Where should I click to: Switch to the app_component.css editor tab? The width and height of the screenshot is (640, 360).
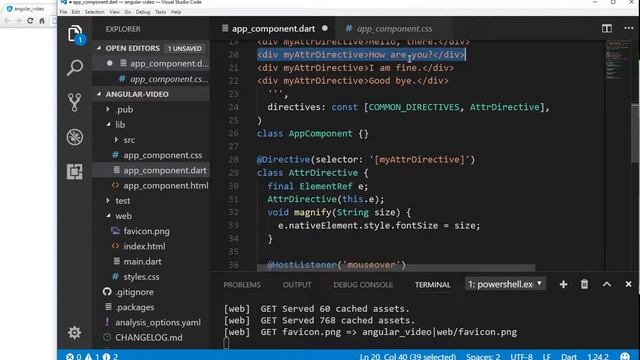394,29
